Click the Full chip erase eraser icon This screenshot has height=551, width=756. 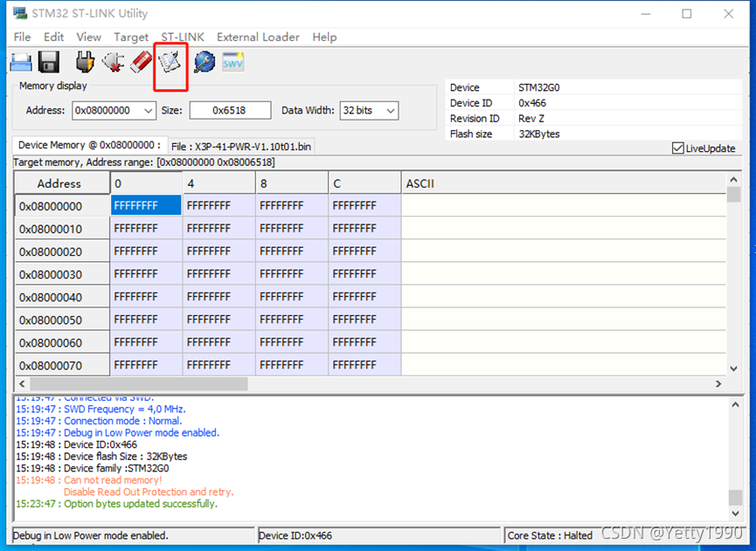tap(142, 62)
